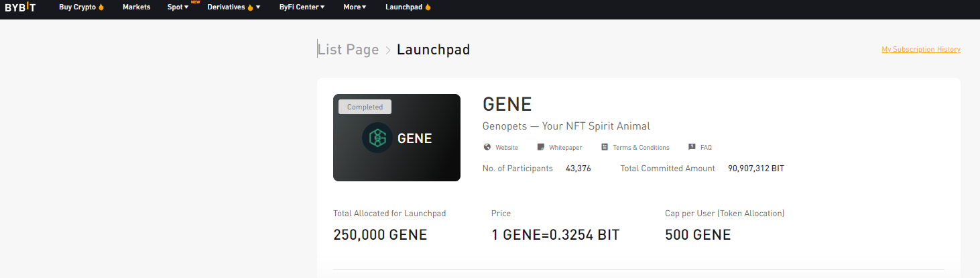Click the 250,000 GENE allocation value
The width and height of the screenshot is (980, 278).
(380, 235)
